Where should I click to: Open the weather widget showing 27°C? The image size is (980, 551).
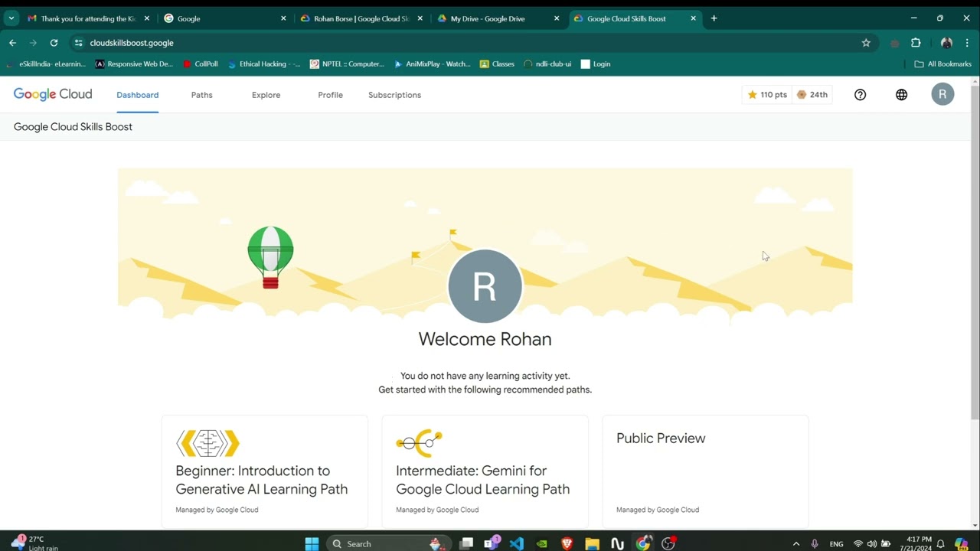coord(35,543)
